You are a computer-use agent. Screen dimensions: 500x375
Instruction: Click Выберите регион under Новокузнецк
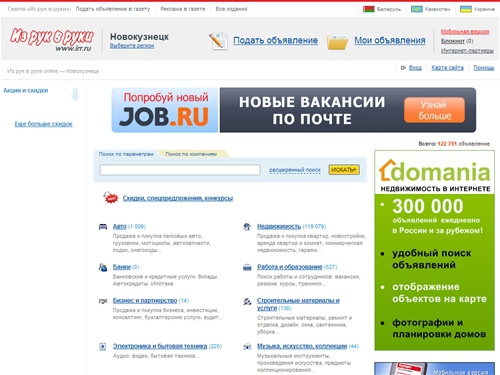pyautogui.click(x=132, y=46)
